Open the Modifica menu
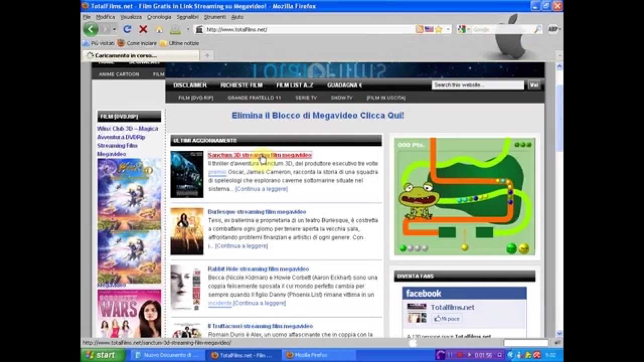Viewport: 644px width, 362px height. point(105,17)
